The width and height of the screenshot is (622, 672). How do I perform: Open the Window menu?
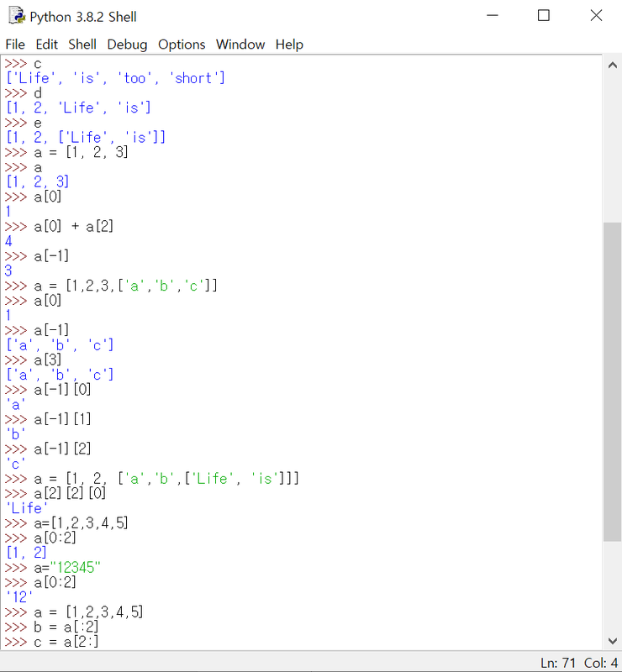tap(240, 45)
